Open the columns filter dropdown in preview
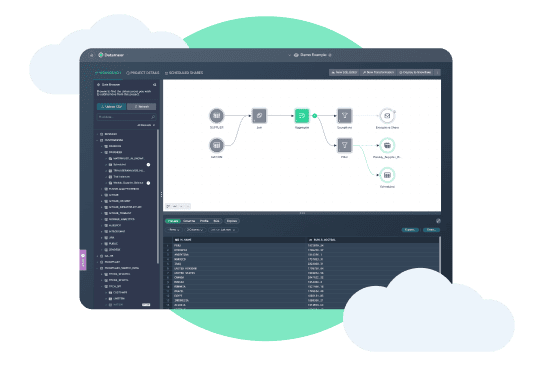Image resolution: width=544 pixels, height=366 pixels. 195,230
